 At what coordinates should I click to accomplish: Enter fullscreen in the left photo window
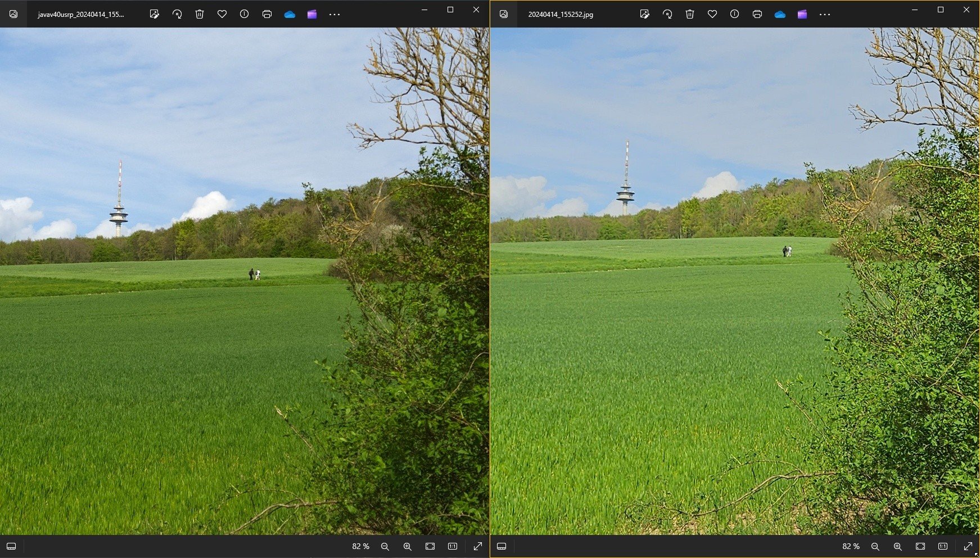(478, 546)
